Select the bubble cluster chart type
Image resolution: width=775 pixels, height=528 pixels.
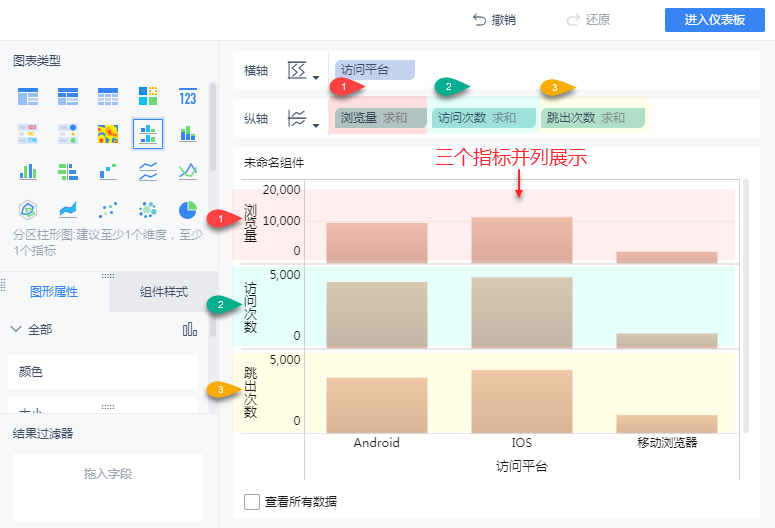pos(148,210)
